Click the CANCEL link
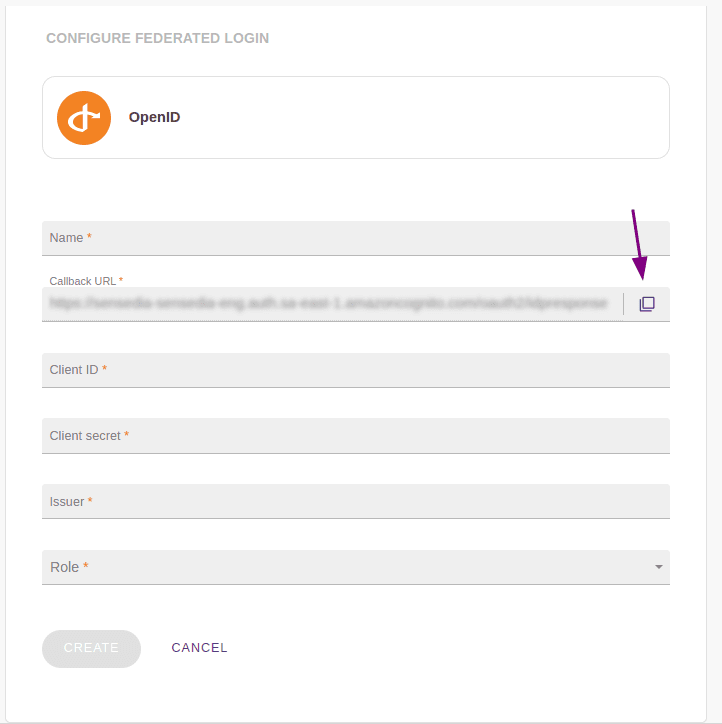Screen dimensions: 722x724 pos(199,648)
